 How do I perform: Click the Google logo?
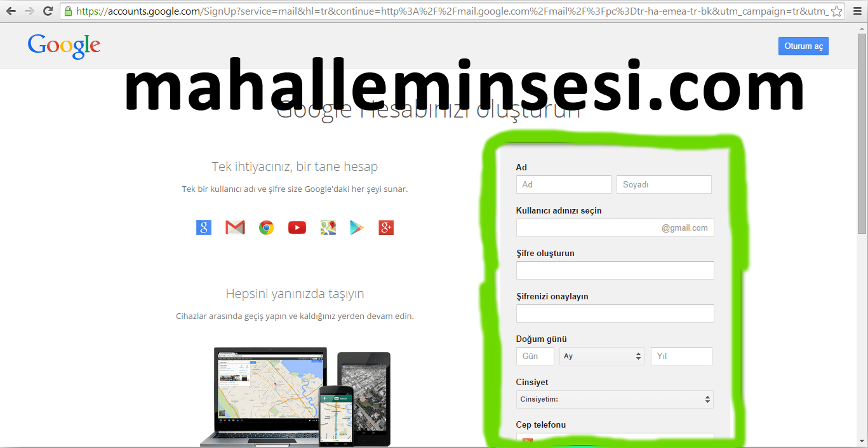(64, 46)
